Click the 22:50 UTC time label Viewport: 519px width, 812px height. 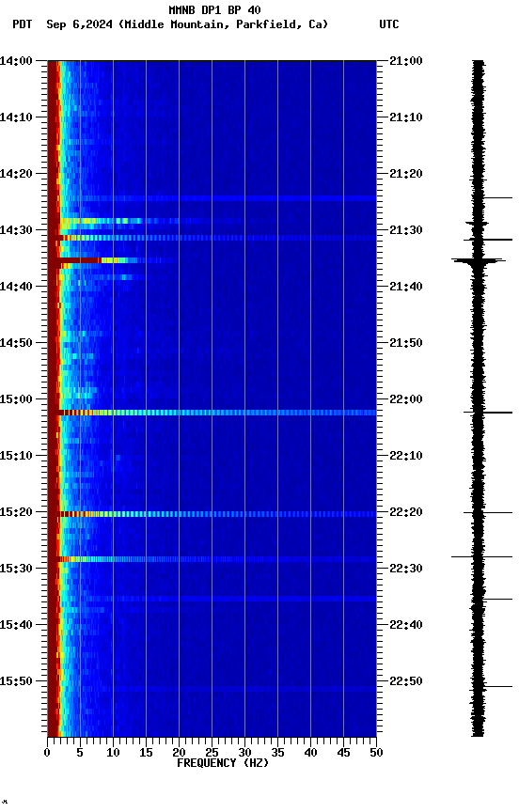tap(406, 681)
